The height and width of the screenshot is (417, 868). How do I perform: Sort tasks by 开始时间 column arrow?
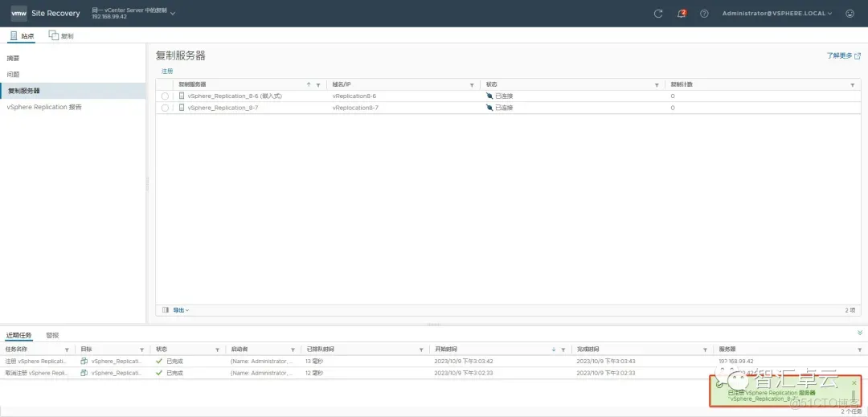(554, 350)
